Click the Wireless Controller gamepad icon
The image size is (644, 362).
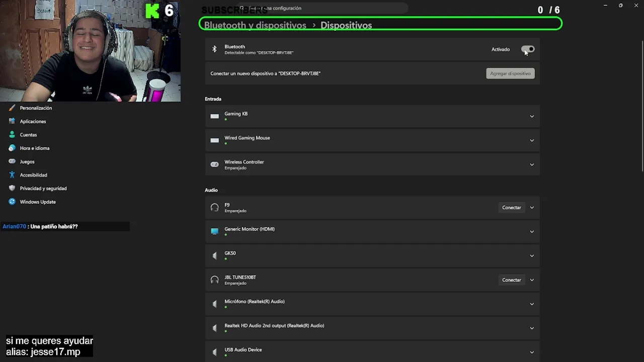pos(215,164)
